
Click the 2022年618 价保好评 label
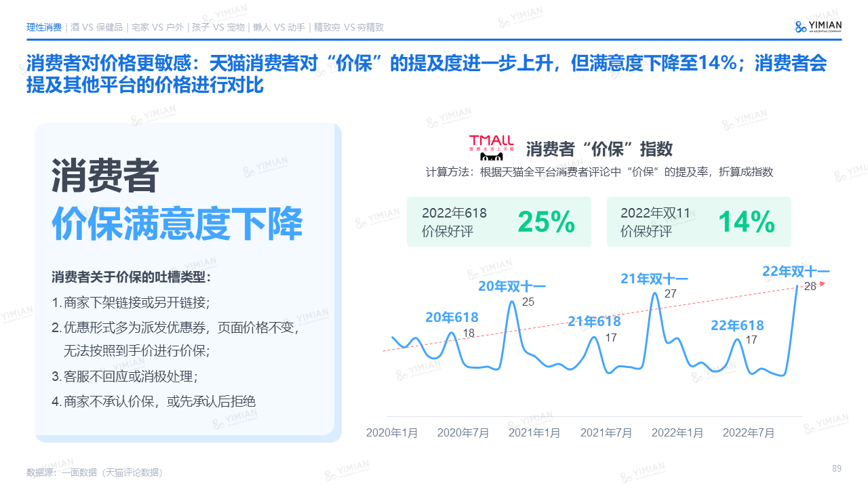coord(454,222)
